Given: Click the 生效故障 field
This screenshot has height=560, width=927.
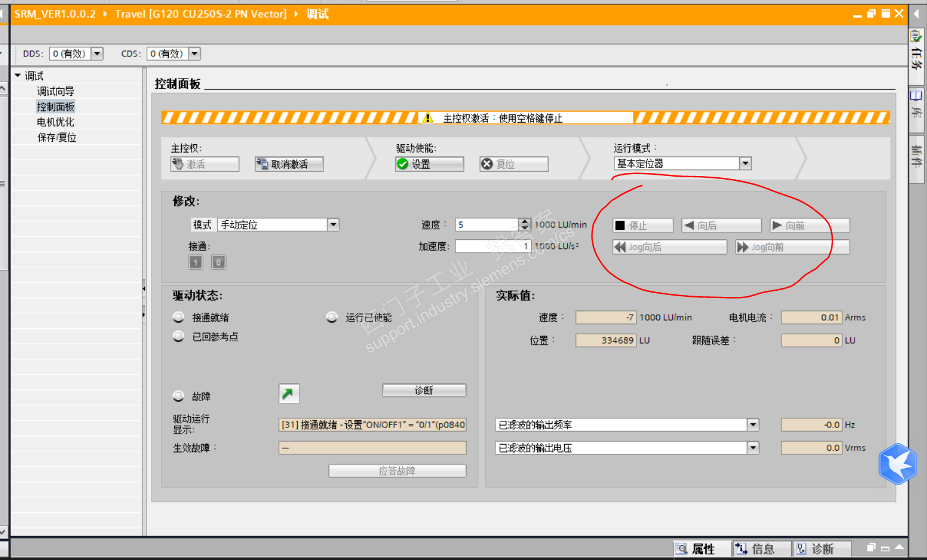Looking at the screenshot, I should tap(373, 448).
